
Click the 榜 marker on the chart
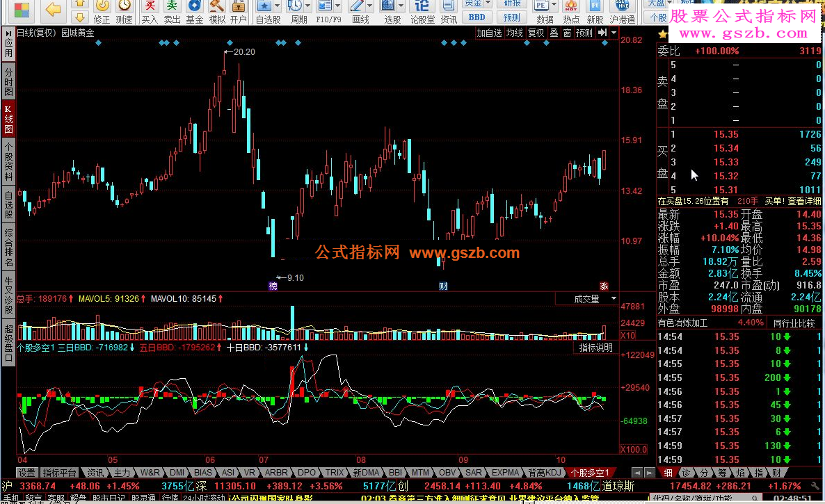click(273, 286)
